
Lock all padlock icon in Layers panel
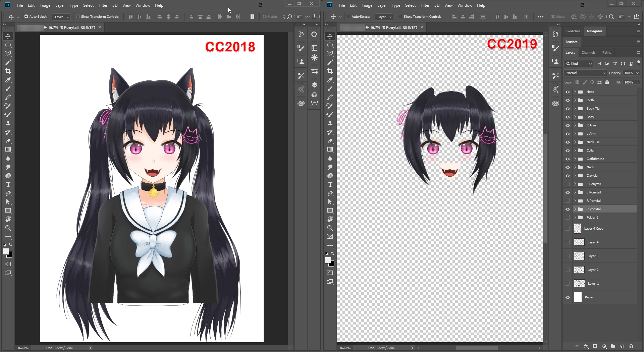click(x=607, y=82)
